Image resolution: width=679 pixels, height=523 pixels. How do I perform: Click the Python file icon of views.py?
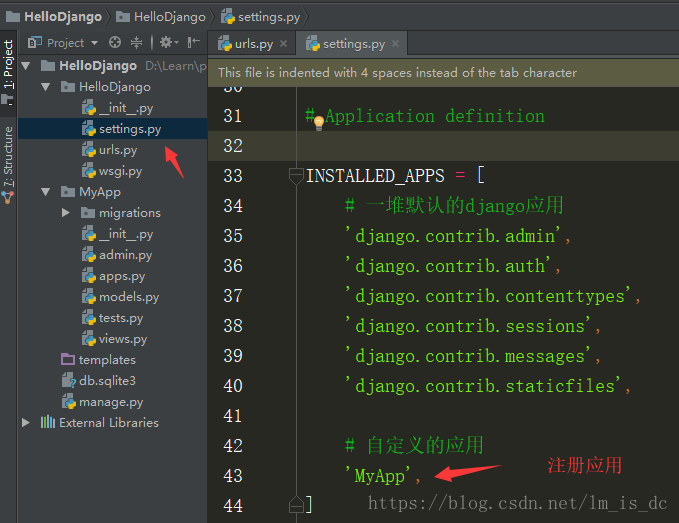pyautogui.click(x=89, y=339)
